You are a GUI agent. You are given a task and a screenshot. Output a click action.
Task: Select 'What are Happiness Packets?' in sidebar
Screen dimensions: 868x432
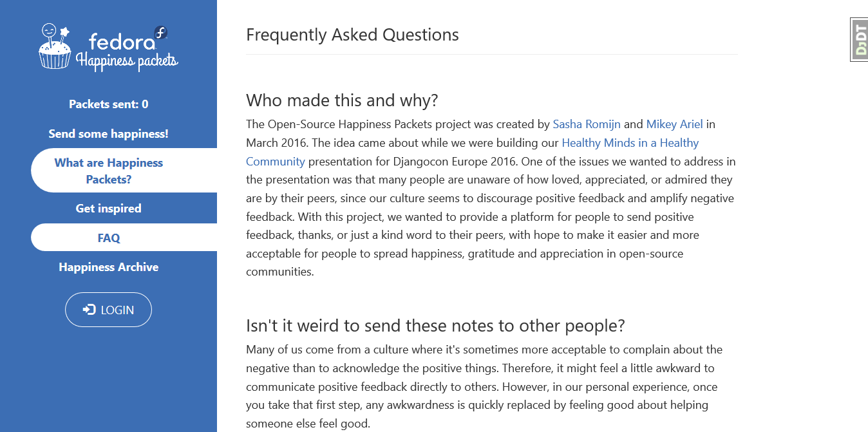click(109, 171)
